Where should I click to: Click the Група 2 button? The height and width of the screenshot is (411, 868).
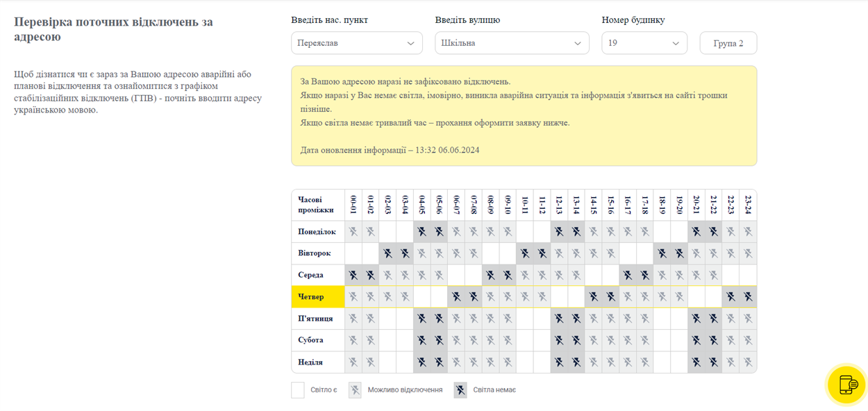pyautogui.click(x=728, y=43)
